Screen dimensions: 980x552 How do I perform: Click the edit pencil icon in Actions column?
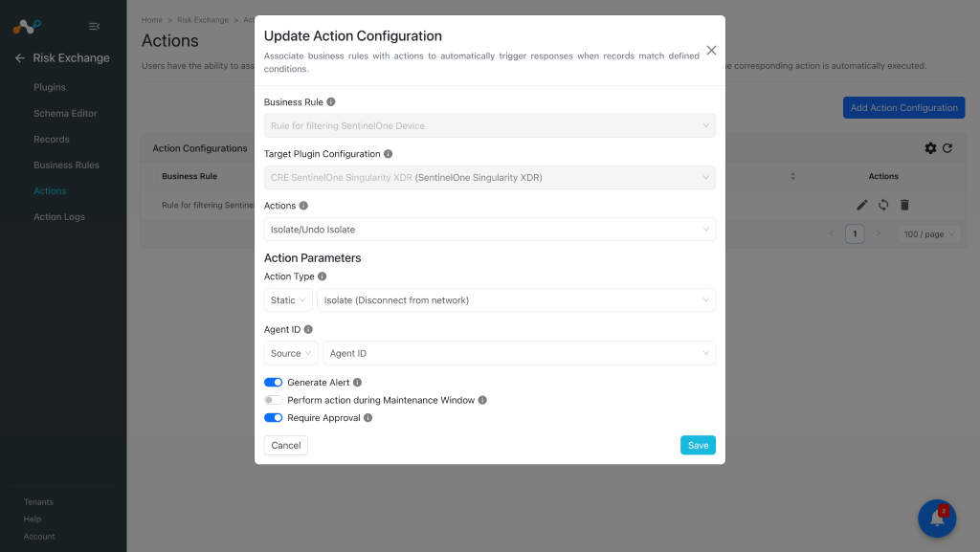(862, 205)
